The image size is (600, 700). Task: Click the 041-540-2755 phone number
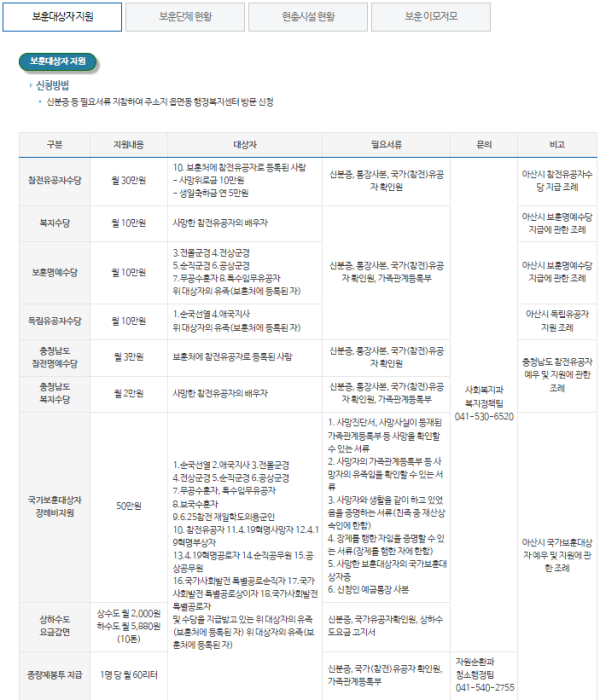point(484,688)
